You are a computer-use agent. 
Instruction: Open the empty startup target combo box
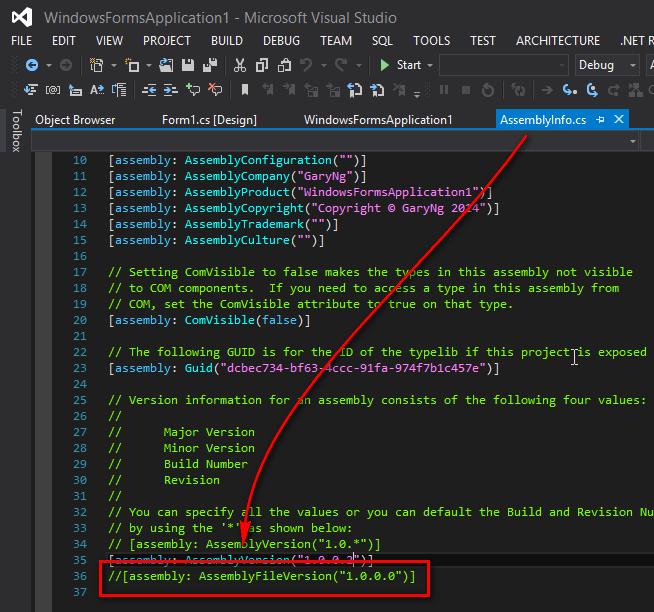pyautogui.click(x=503, y=65)
